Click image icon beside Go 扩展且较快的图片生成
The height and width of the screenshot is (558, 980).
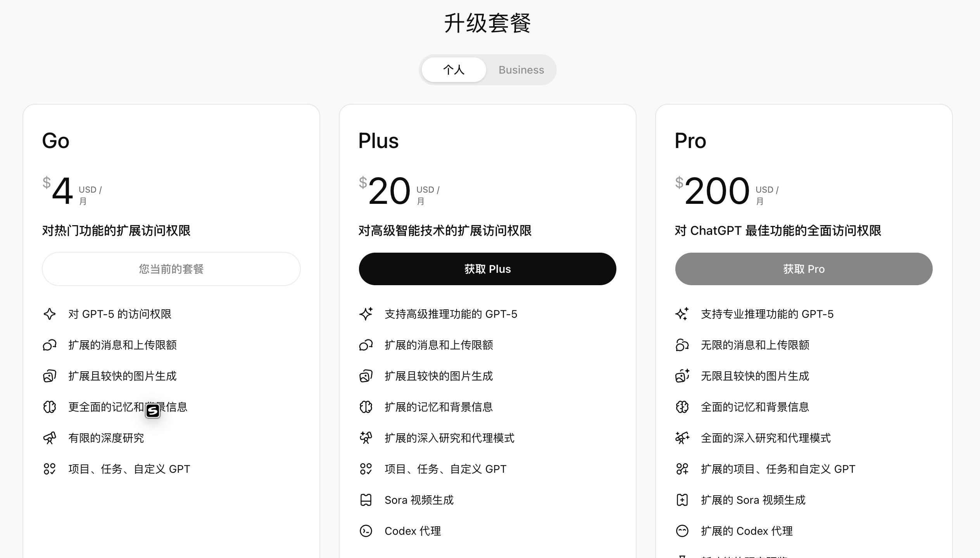pos(50,376)
